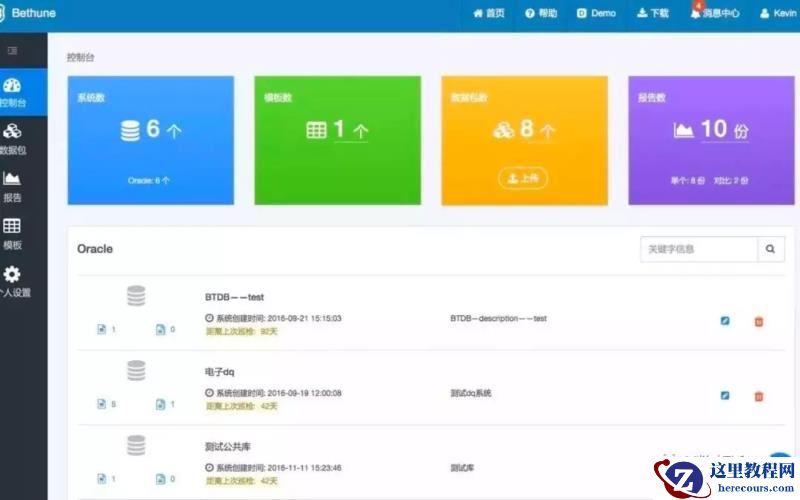Click the Bethune logo text
Viewport: 800px width, 500px height.
tap(34, 13)
